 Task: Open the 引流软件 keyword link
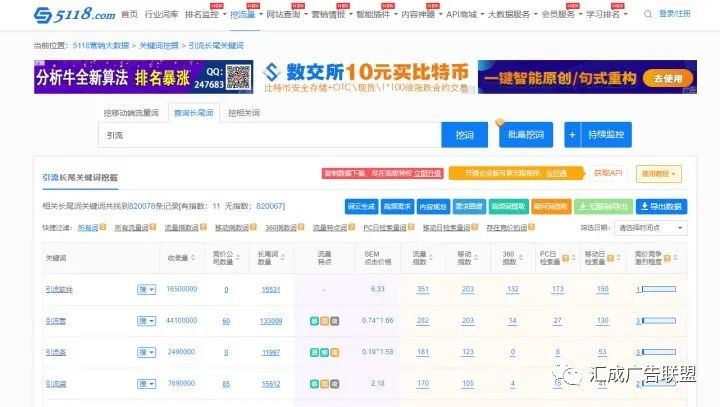(x=59, y=289)
